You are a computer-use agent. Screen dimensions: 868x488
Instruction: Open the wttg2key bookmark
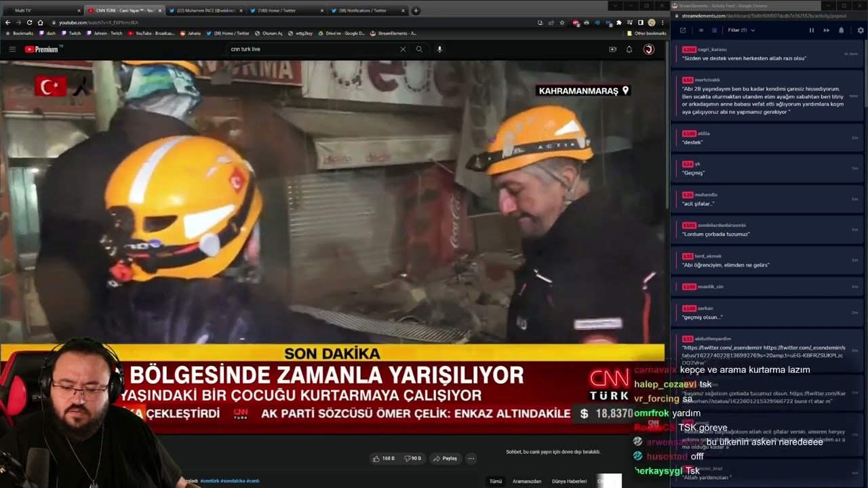point(300,33)
